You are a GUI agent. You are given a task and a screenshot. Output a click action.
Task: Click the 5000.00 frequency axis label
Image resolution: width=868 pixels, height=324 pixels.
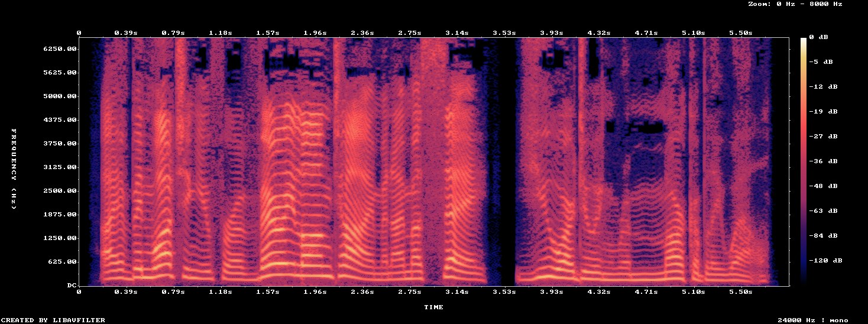(x=59, y=96)
